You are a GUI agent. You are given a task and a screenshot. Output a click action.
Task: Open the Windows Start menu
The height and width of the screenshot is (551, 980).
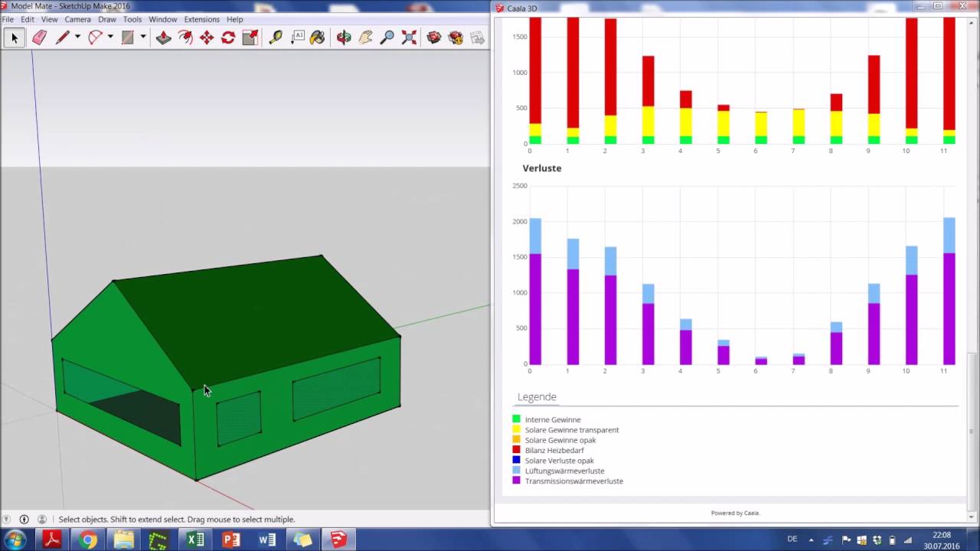tap(15, 540)
